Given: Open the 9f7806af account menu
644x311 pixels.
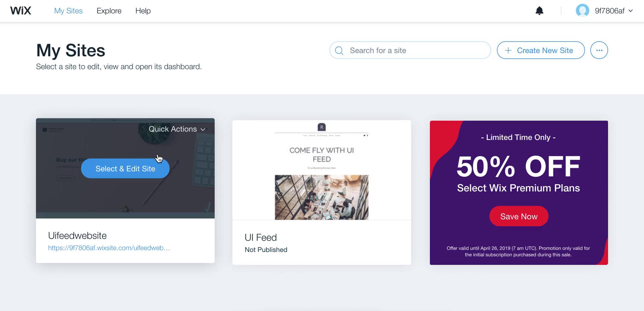Looking at the screenshot, I should click(x=604, y=11).
